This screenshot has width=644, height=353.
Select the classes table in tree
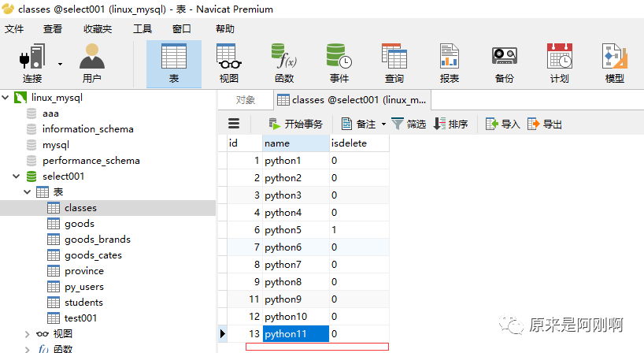point(80,208)
